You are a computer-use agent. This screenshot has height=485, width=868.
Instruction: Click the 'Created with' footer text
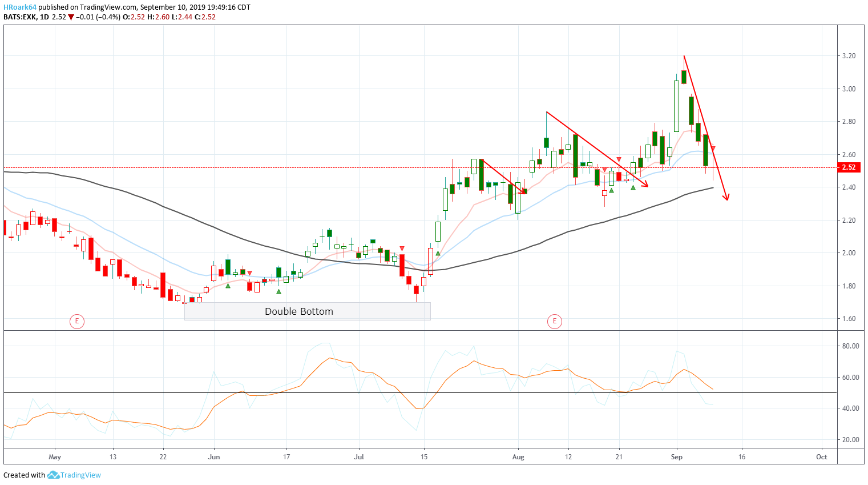click(24, 475)
